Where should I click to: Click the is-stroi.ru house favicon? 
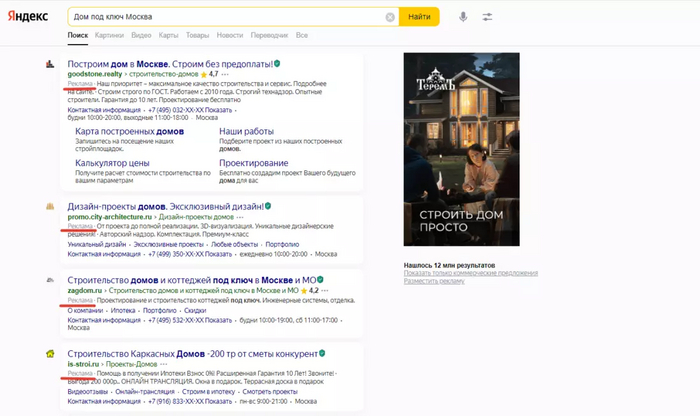(49, 353)
